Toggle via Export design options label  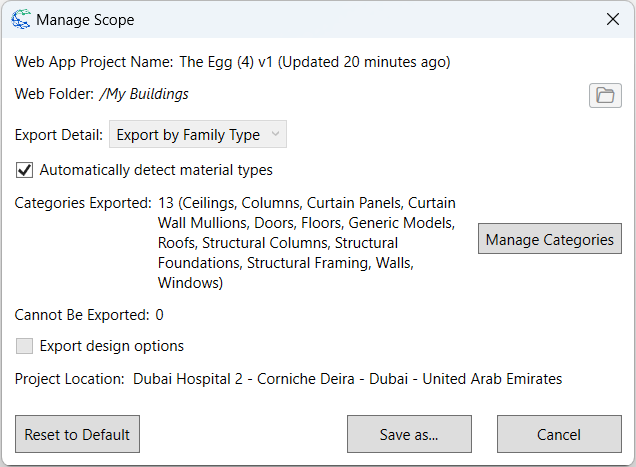click(x=112, y=346)
